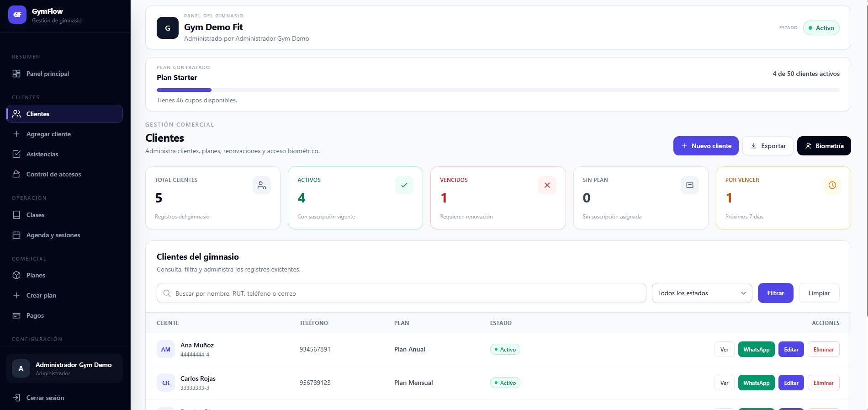
Task: Click Carlos Rojas's phone number 956789123
Action: pos(315,383)
